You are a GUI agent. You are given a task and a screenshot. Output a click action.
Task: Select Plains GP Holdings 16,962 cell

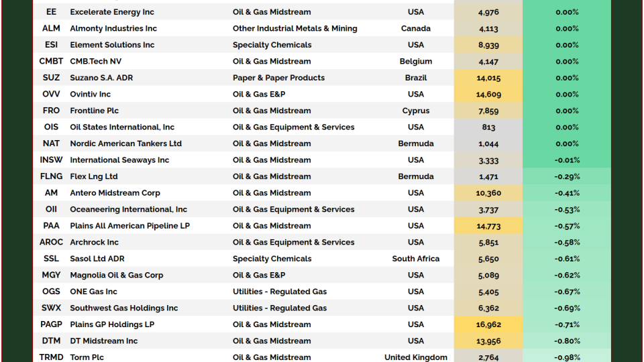coord(488,324)
